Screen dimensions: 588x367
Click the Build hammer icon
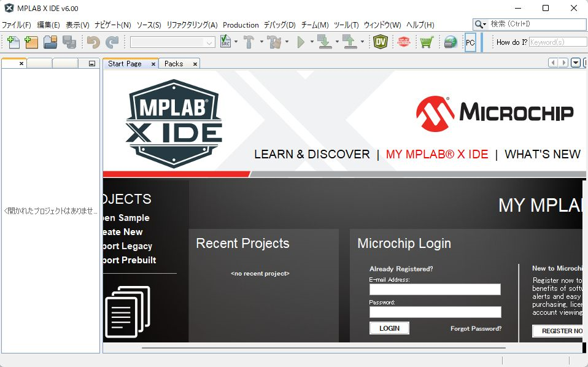249,42
